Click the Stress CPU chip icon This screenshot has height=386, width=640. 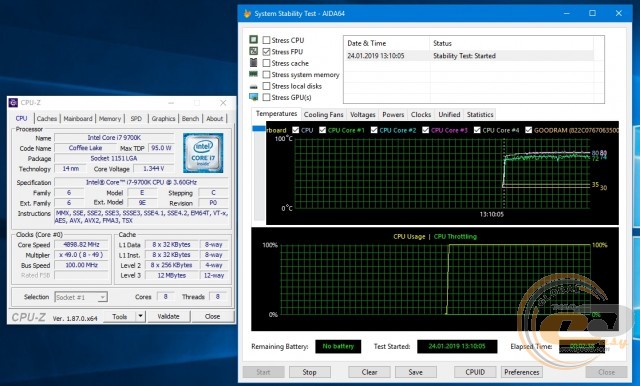point(253,40)
